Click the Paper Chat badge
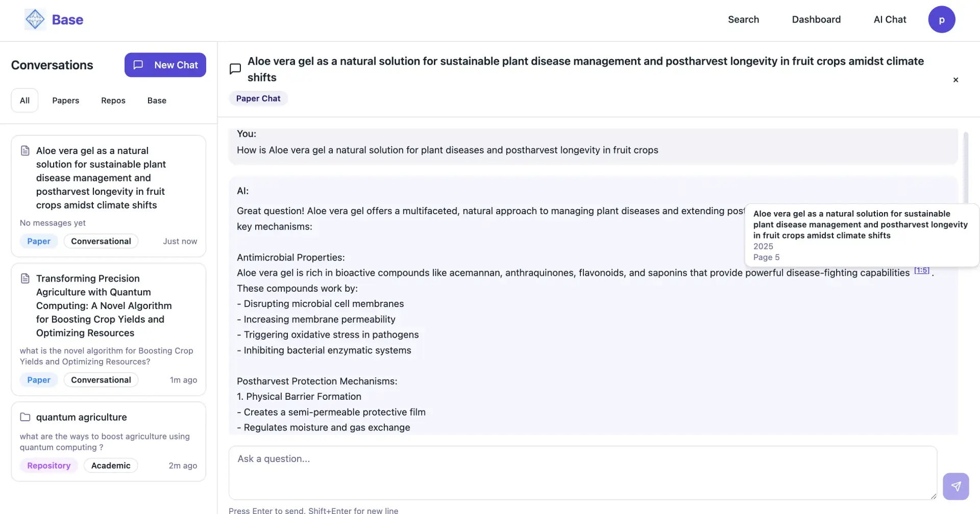The width and height of the screenshot is (980, 514). 258,98
